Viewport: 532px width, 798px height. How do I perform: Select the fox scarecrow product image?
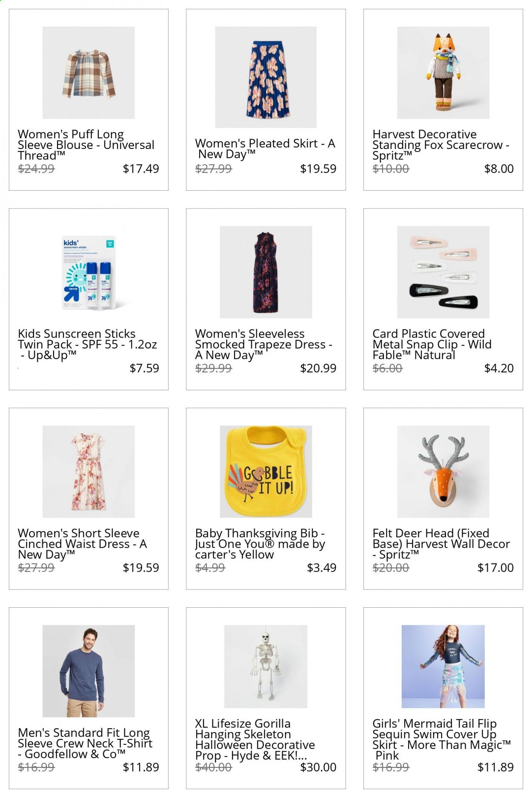click(443, 73)
